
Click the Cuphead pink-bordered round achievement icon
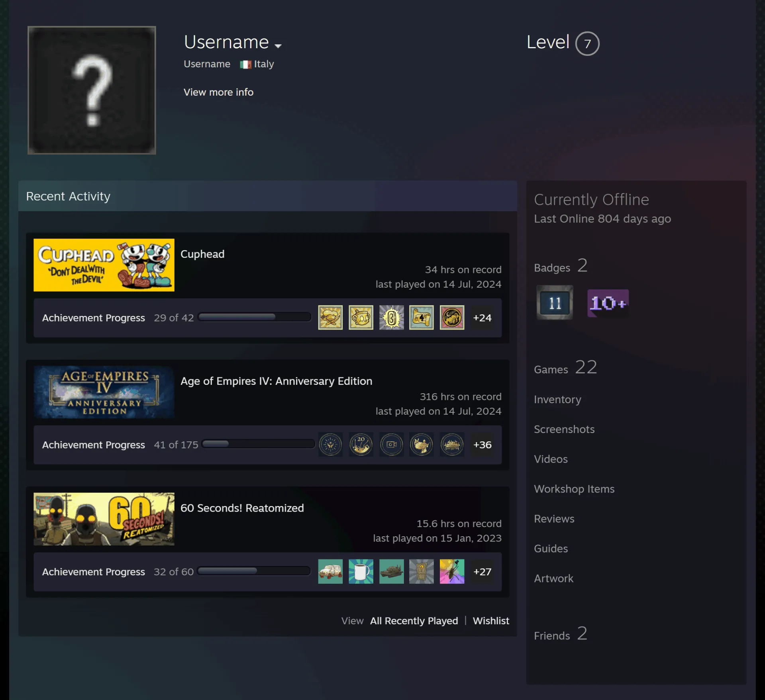(x=452, y=318)
